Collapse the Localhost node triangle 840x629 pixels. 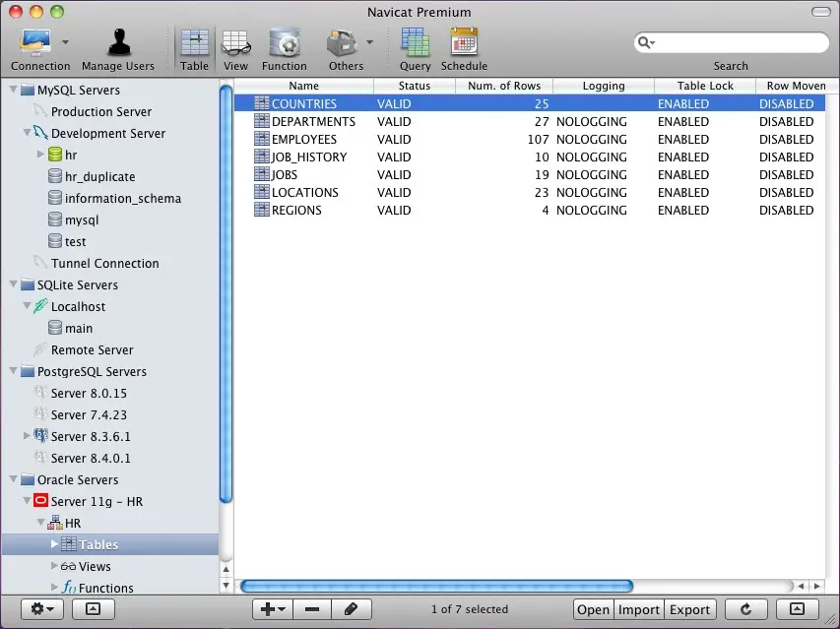click(27, 306)
